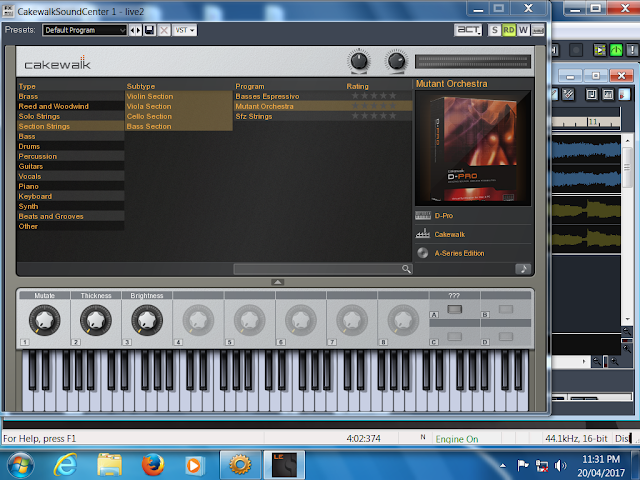Click the Cakewalk vendor link

[449, 235]
